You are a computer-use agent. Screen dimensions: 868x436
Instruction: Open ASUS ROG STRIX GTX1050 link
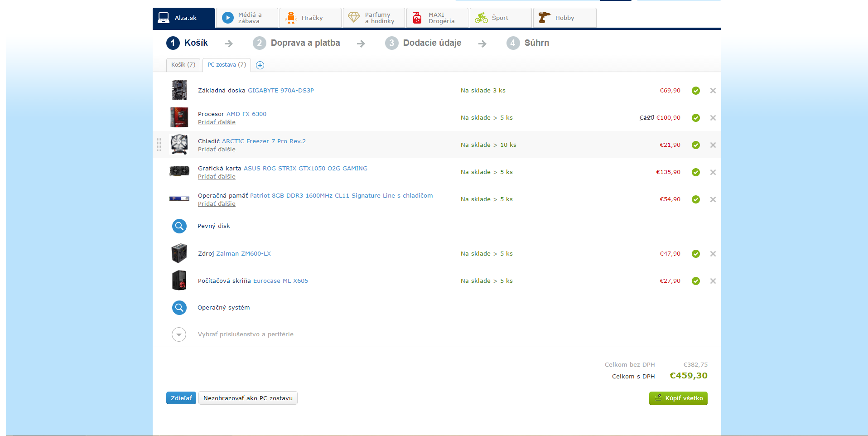(x=305, y=169)
